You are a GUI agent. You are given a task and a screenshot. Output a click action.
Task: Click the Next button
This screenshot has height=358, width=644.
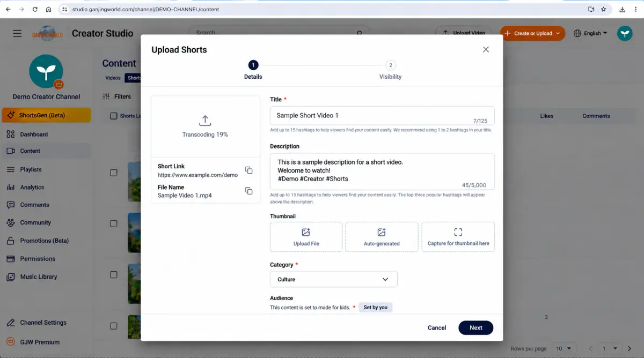(475, 327)
